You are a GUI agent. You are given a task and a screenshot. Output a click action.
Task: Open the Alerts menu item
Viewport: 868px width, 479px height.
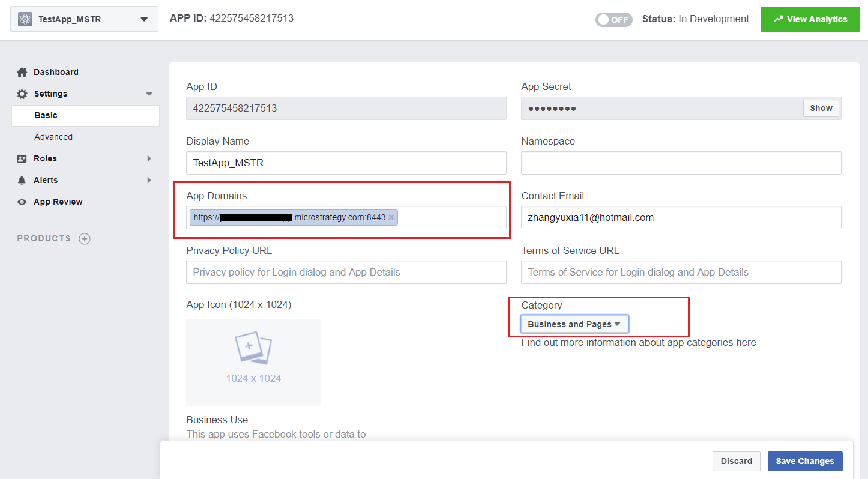click(46, 180)
